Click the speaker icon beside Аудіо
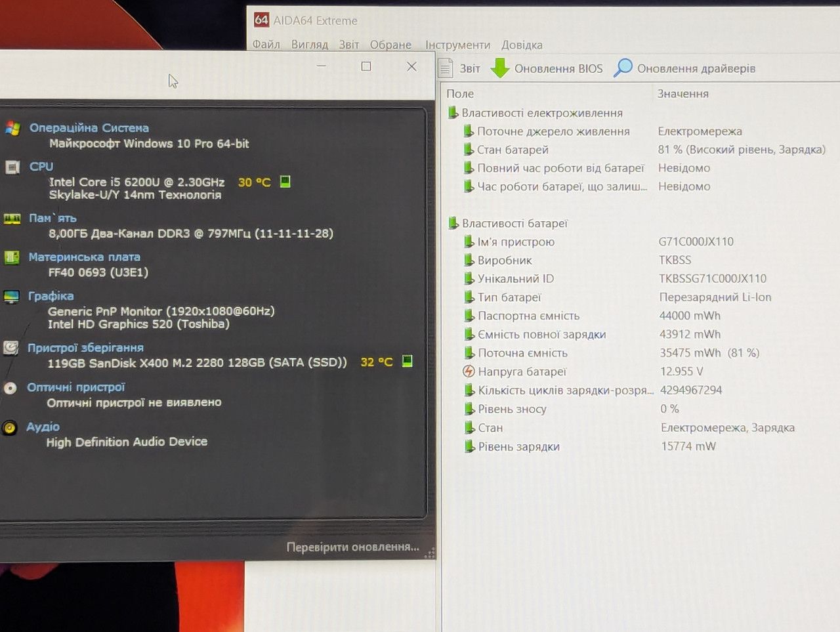 [10, 428]
